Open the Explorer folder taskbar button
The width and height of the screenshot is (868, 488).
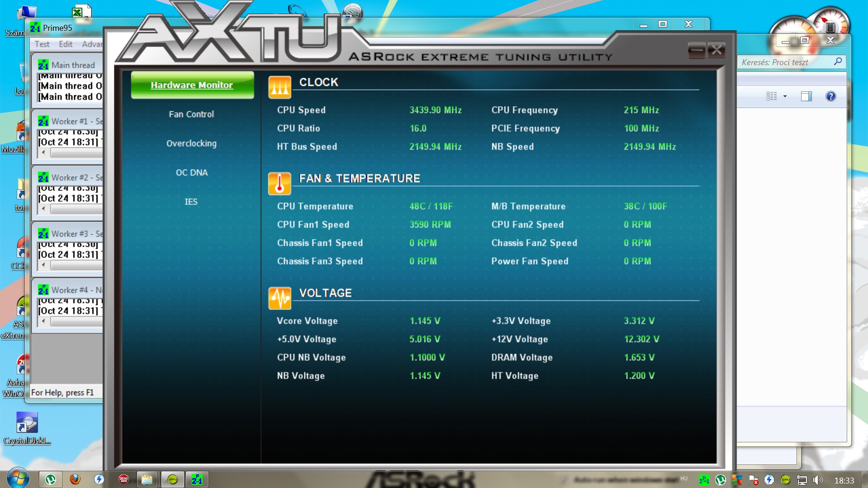[x=146, y=479]
